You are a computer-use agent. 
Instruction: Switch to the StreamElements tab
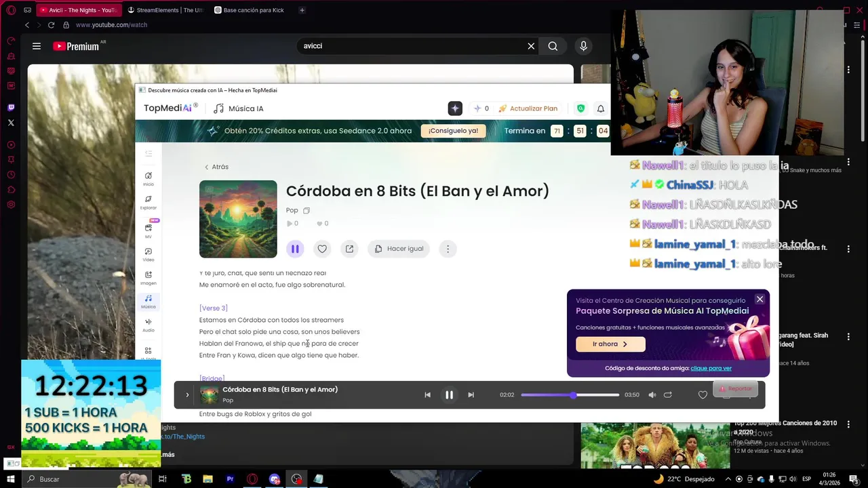click(166, 10)
